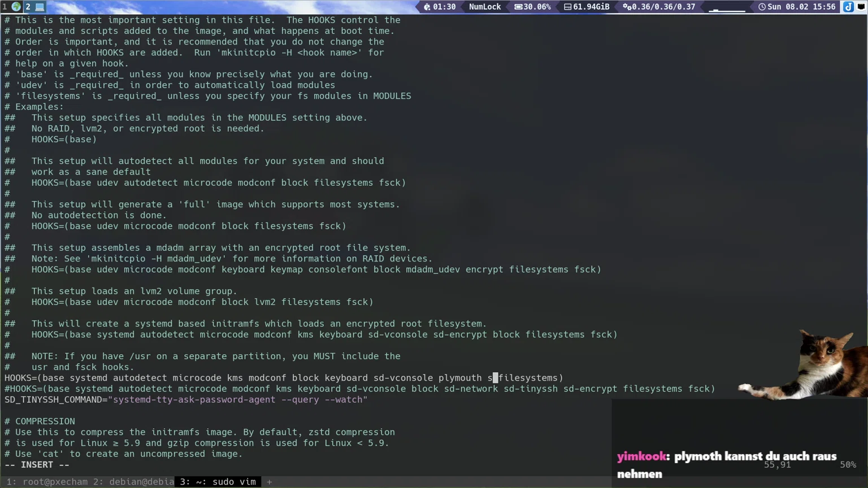Place cursor on 'plymouth' in the HOOKS line
The width and height of the screenshot is (868, 488).
point(460,378)
